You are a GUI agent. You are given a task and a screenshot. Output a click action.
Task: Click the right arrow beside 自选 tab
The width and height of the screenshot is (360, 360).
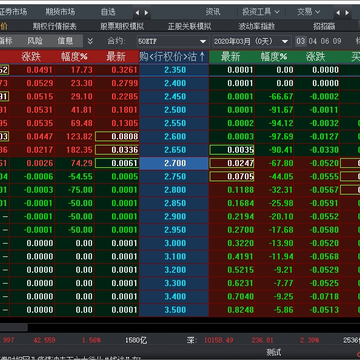click(146, 13)
